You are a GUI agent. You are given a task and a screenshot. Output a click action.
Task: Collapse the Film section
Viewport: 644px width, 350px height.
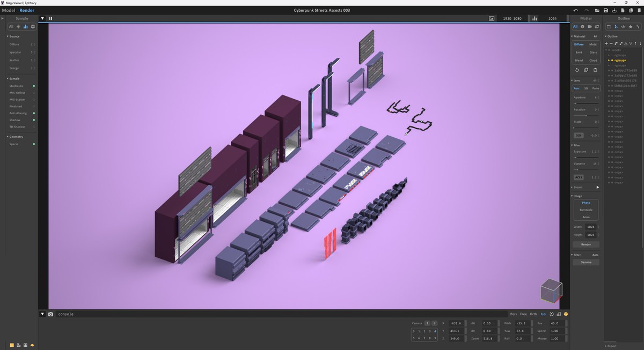tap(572, 145)
